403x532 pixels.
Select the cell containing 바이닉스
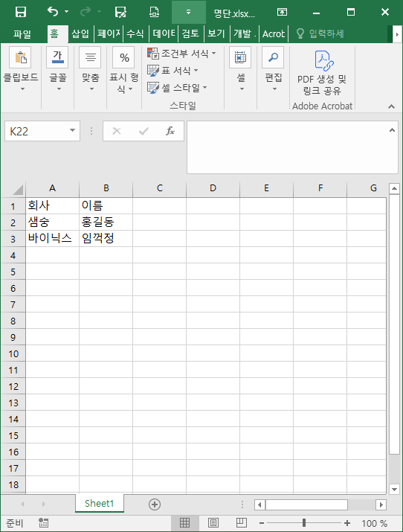[52, 239]
